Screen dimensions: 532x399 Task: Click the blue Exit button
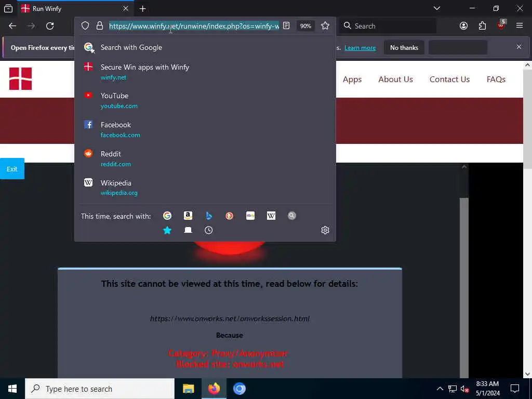point(12,169)
